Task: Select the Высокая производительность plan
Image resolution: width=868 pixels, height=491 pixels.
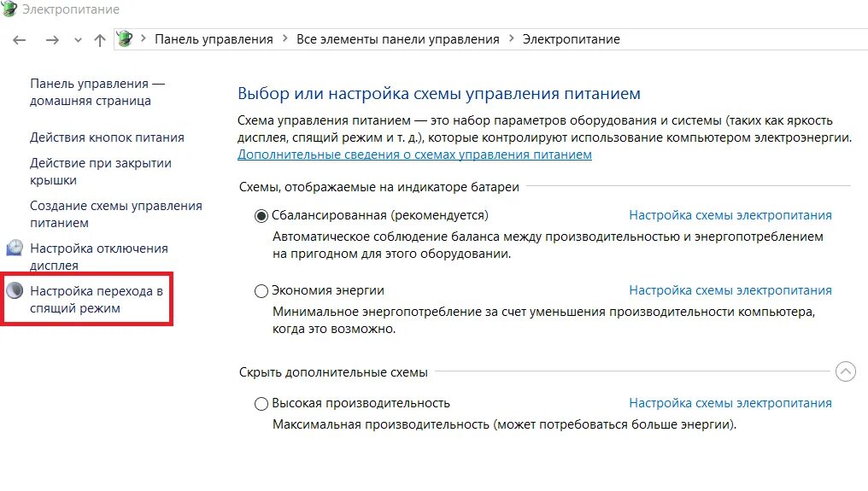Action: (261, 404)
